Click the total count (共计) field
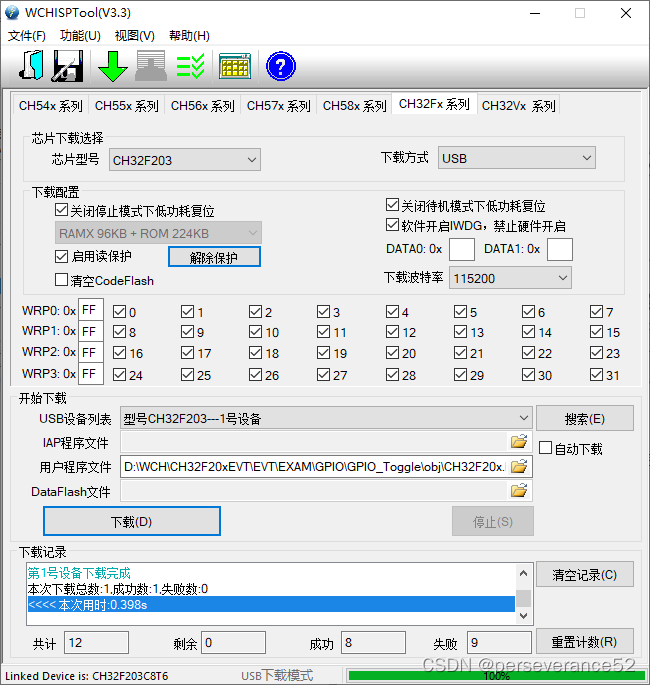The width and height of the screenshot is (650, 685). [x=97, y=643]
